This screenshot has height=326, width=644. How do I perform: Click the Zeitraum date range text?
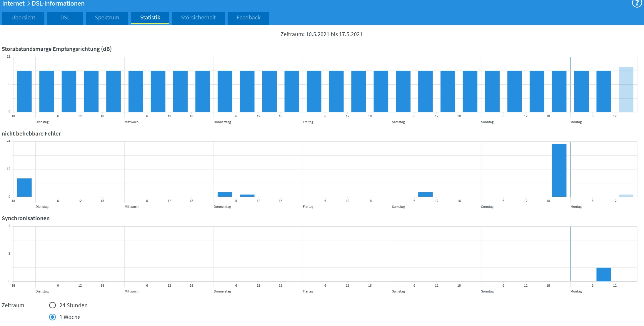pyautogui.click(x=321, y=34)
